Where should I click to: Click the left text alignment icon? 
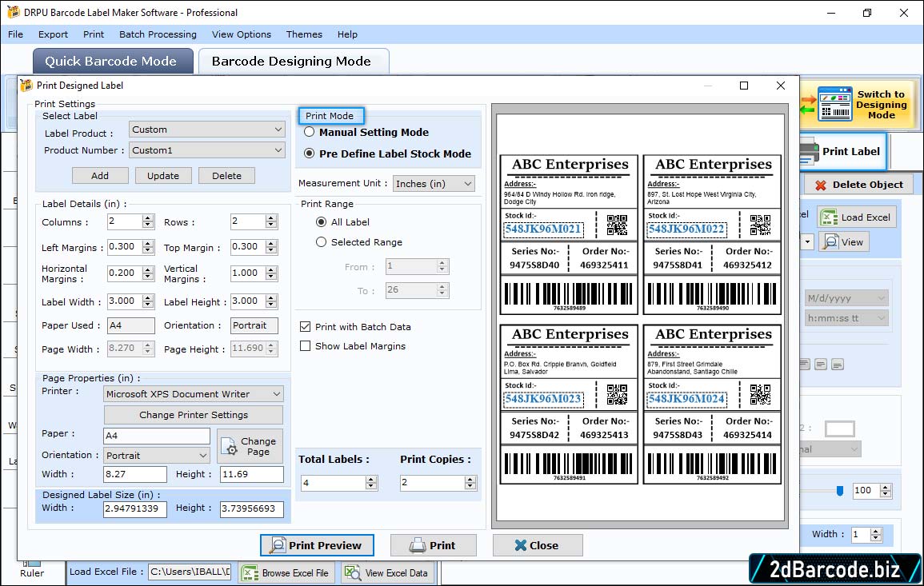(x=804, y=365)
